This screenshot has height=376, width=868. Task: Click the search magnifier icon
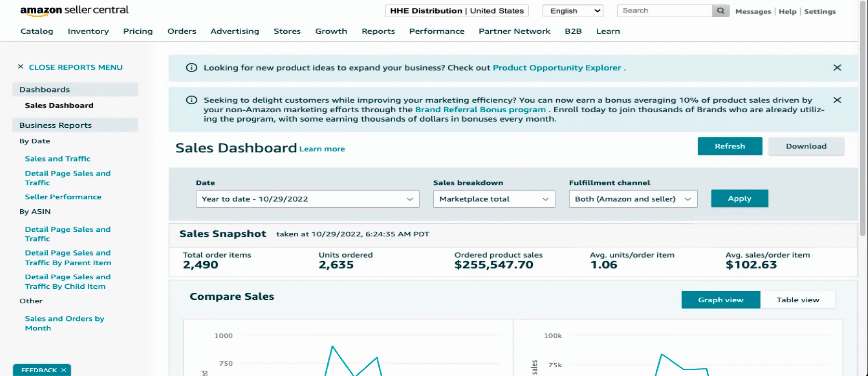(x=720, y=11)
